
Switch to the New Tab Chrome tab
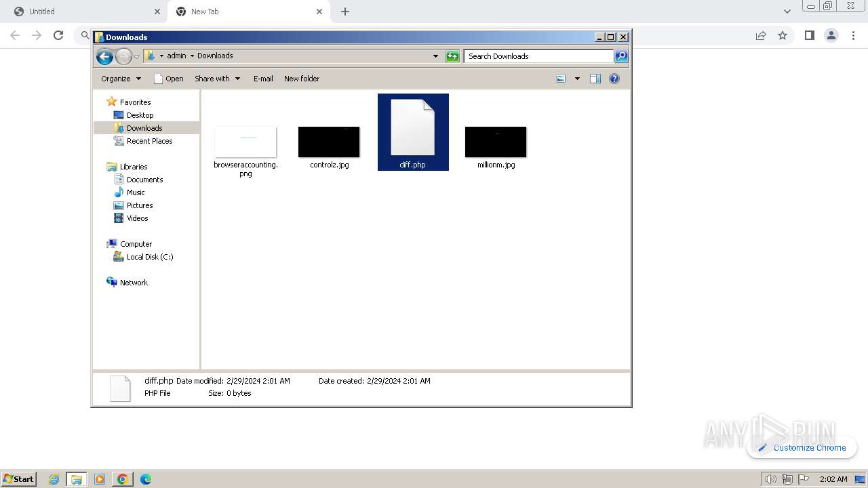(248, 12)
